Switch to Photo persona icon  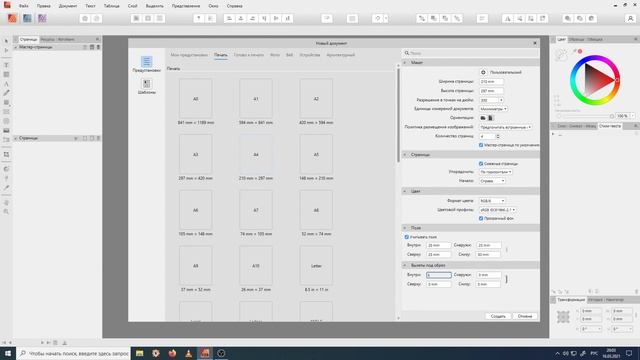(x=42, y=18)
